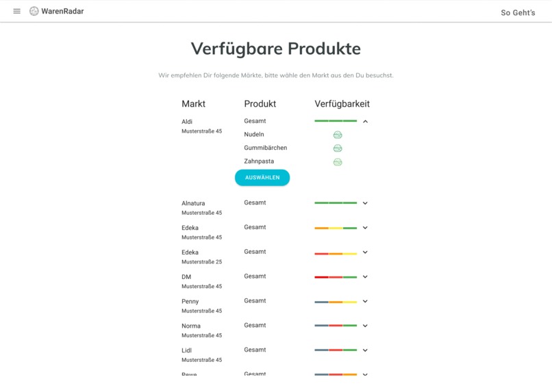The image size is (552, 392).
Task: Click Penny availability bar
Action: click(336, 302)
